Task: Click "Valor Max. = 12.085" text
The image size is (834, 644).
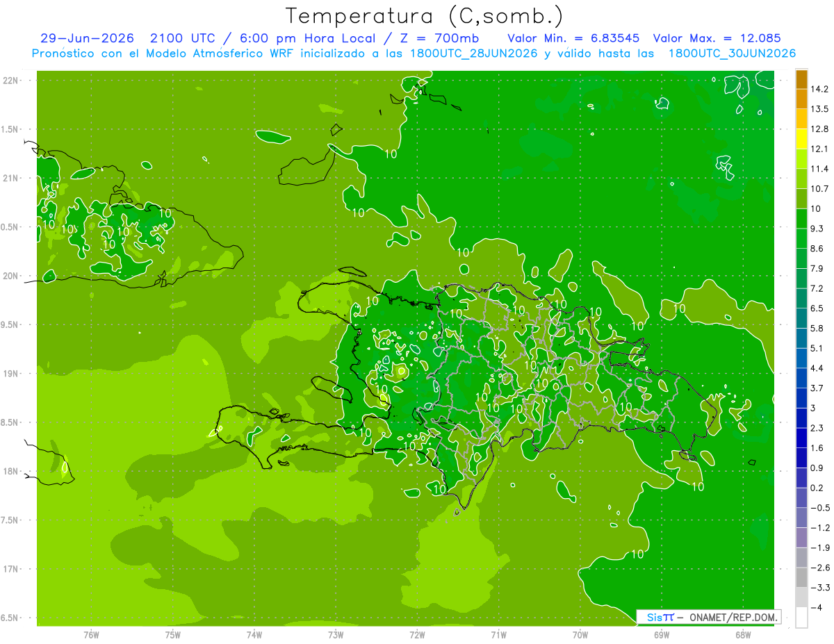Action: click(717, 38)
